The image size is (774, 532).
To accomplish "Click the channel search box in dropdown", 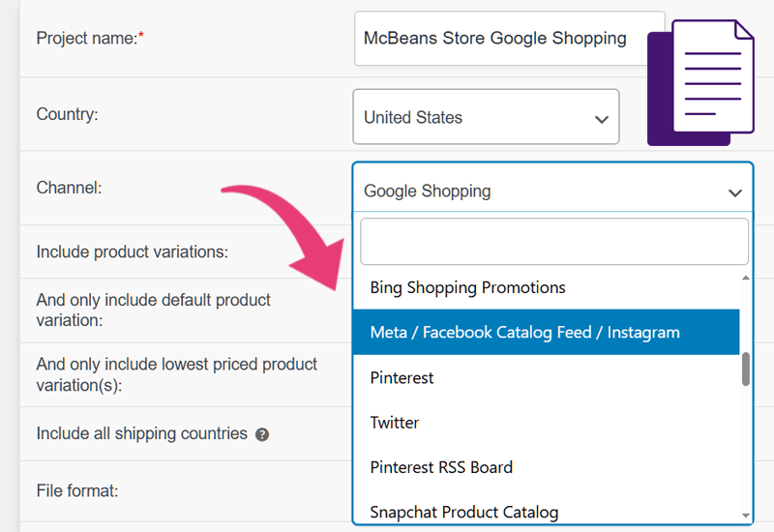I will click(x=553, y=242).
